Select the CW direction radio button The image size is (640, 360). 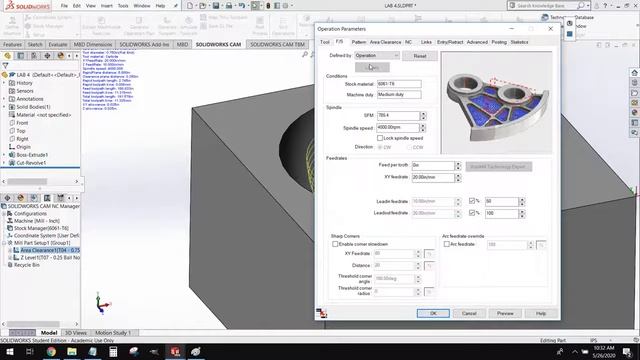(x=380, y=147)
